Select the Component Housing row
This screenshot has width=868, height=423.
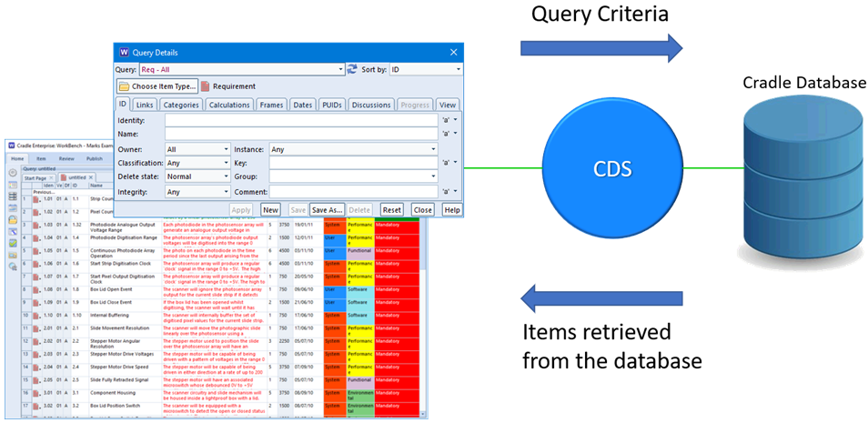click(221, 396)
